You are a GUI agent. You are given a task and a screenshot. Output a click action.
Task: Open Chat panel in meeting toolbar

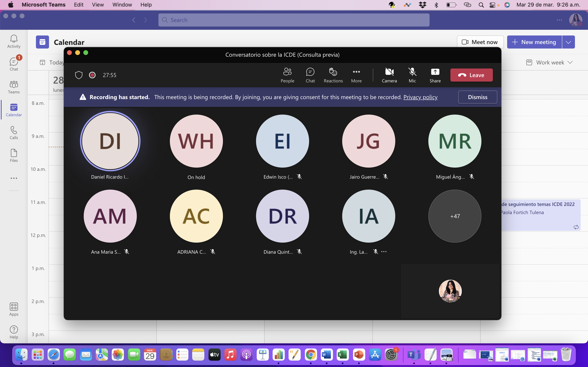click(310, 75)
